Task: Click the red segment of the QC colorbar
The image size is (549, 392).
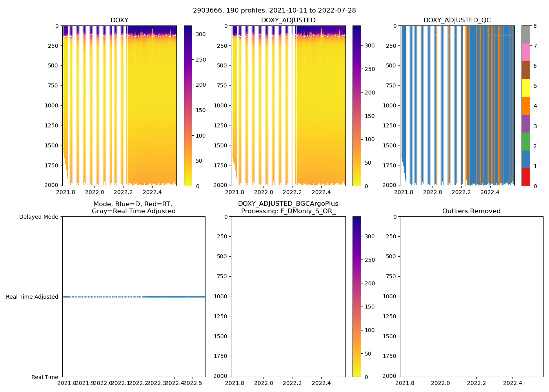Action: 525,177
